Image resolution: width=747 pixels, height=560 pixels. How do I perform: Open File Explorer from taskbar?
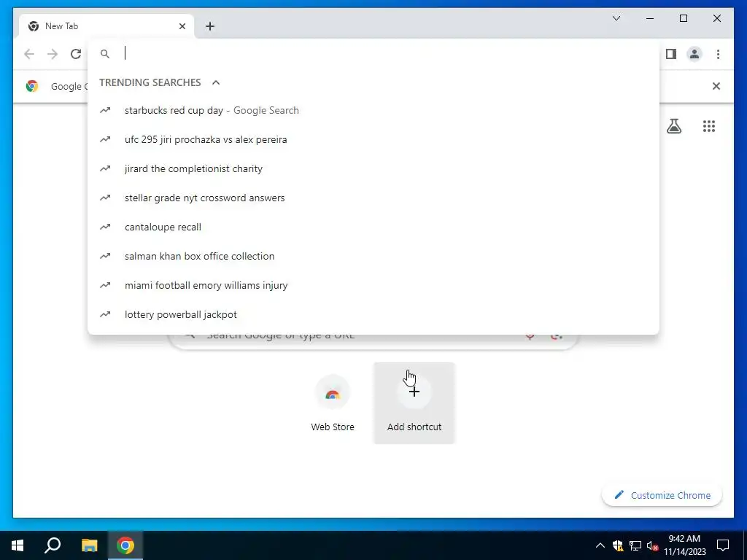[x=89, y=545]
